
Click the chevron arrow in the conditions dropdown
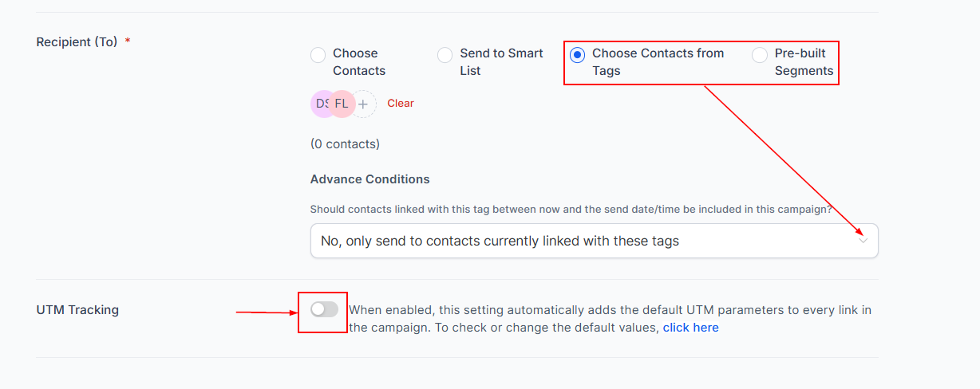(x=863, y=240)
